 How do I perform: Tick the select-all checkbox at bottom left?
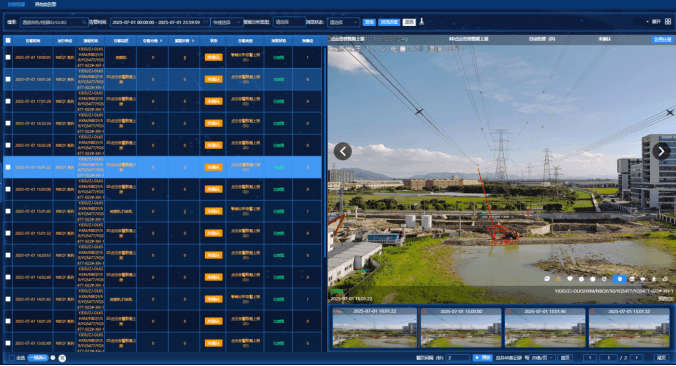pos(12,358)
